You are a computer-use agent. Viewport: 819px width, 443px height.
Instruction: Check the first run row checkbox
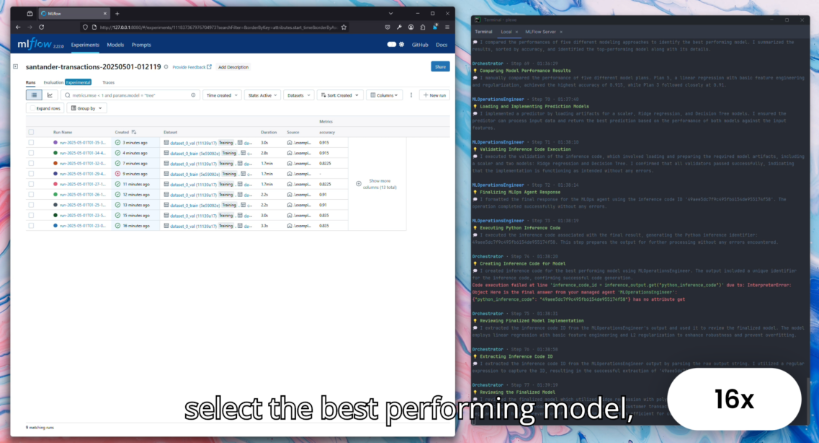click(32, 143)
